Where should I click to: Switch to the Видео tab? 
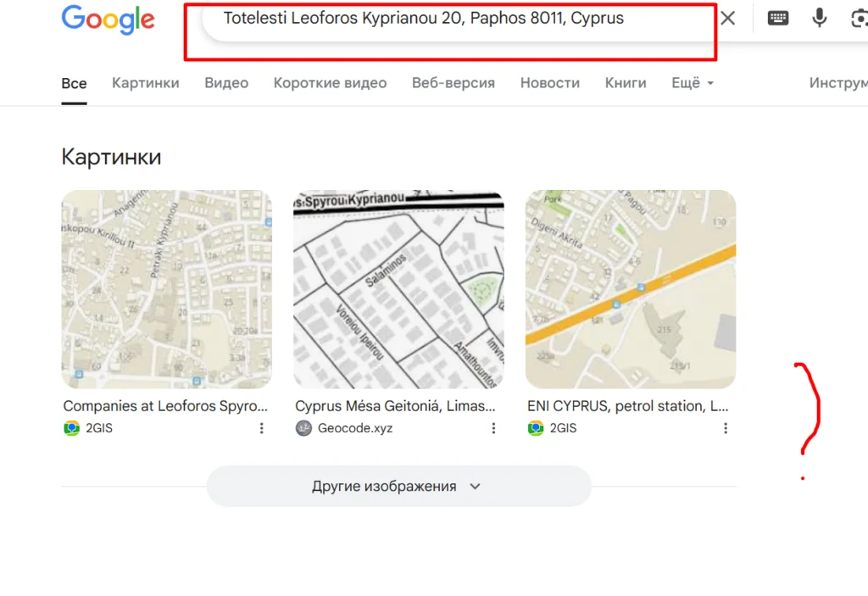[x=226, y=83]
